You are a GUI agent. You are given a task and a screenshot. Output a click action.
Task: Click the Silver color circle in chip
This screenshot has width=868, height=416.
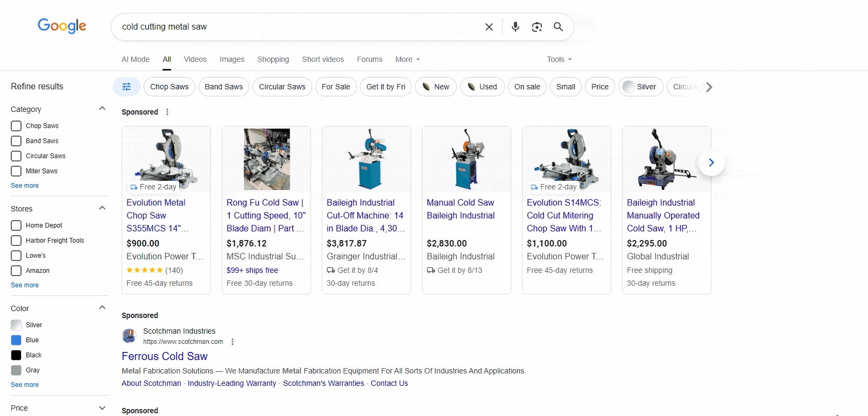(x=628, y=87)
